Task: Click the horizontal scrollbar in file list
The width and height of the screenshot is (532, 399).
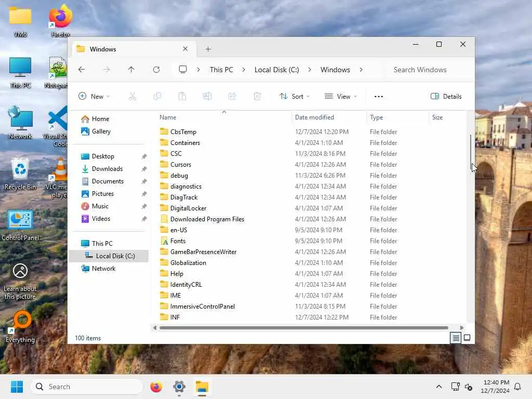Action: pyautogui.click(x=303, y=328)
